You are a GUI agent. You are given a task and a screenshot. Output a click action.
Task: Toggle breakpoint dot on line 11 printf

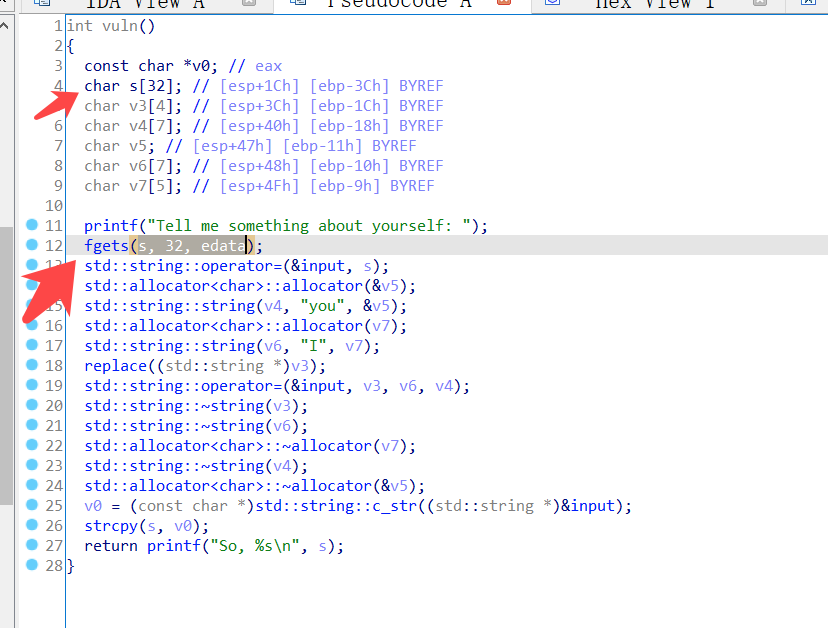32,225
